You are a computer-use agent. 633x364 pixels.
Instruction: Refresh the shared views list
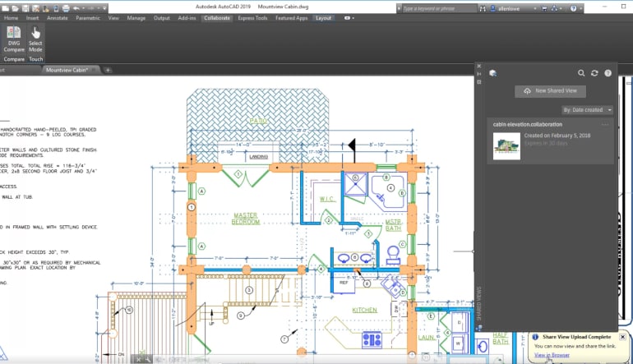point(594,73)
